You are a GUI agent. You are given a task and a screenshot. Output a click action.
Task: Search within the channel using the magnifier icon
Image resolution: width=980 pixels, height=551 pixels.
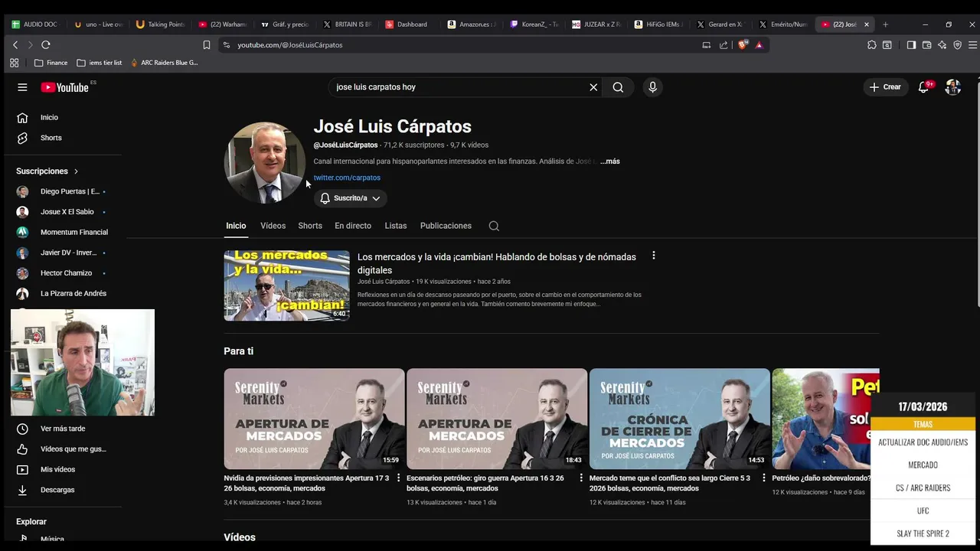494,226
